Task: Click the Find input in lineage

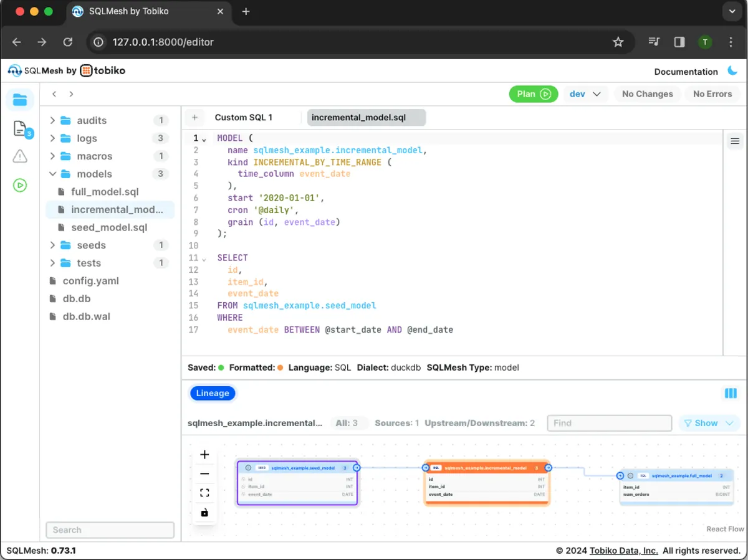Action: coord(610,423)
